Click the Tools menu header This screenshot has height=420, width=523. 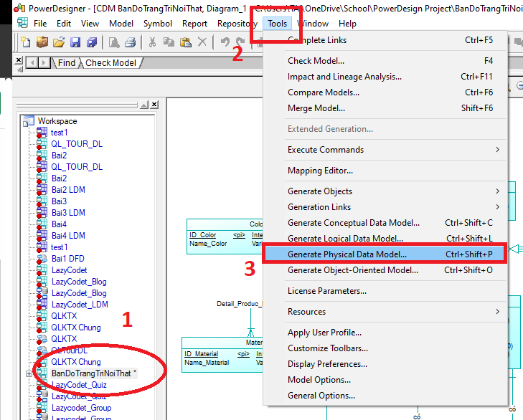point(277,24)
